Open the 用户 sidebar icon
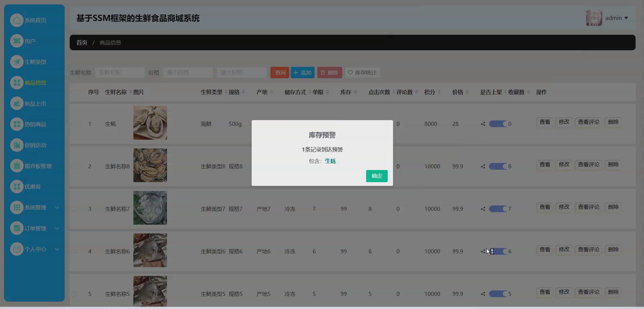 [17, 41]
